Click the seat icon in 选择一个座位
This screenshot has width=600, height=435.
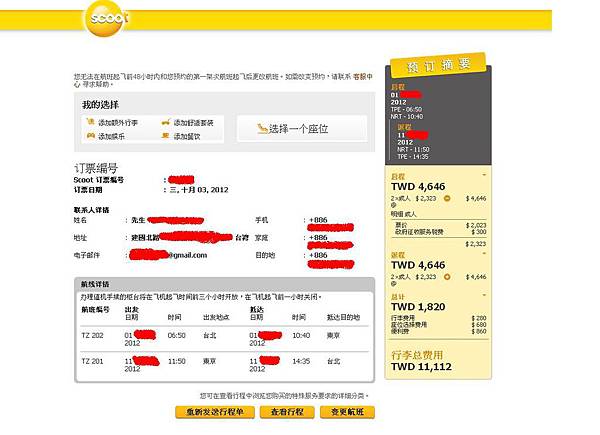[262, 129]
